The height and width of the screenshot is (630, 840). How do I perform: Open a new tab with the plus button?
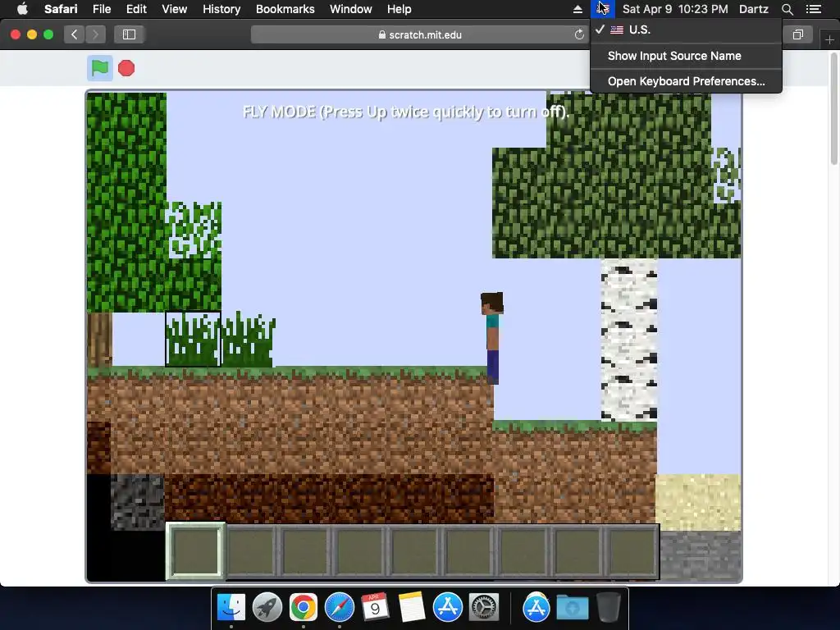[829, 39]
